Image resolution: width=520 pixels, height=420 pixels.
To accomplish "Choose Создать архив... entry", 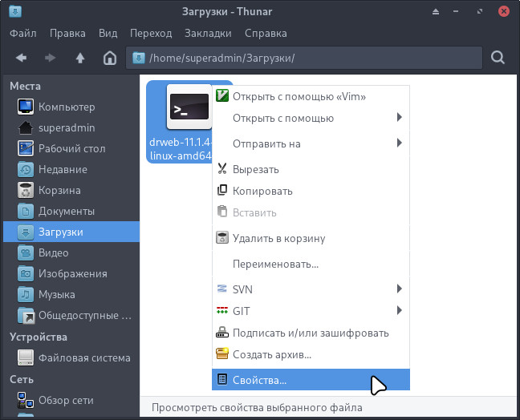I will [x=311, y=354].
